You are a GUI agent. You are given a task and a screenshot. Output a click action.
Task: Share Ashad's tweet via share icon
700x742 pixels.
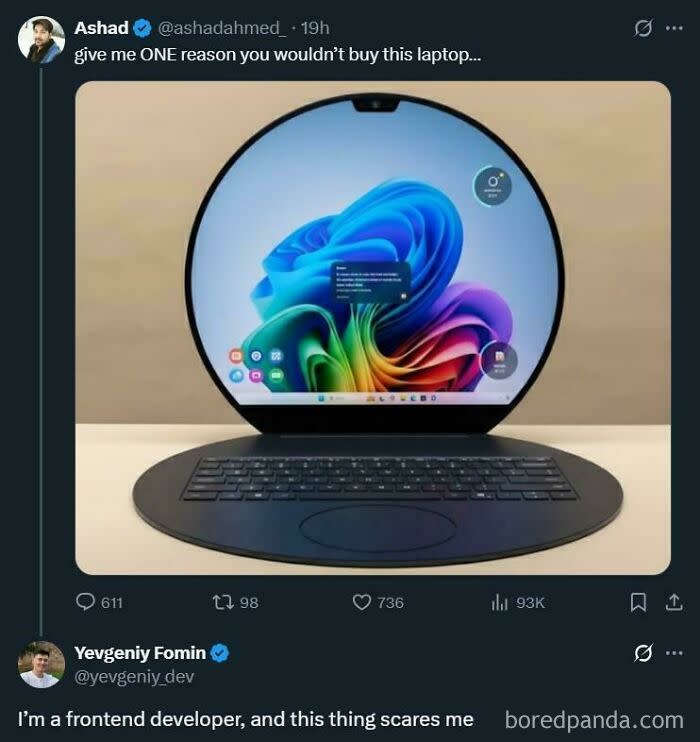674,602
